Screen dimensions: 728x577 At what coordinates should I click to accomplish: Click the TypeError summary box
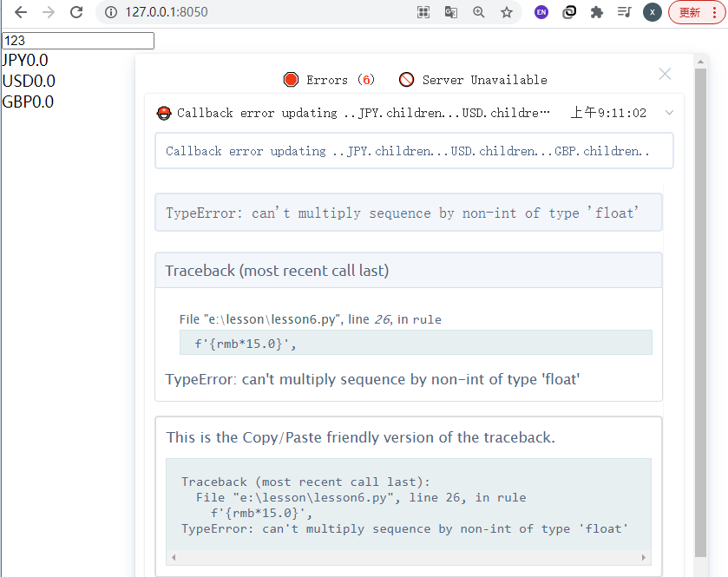click(409, 213)
